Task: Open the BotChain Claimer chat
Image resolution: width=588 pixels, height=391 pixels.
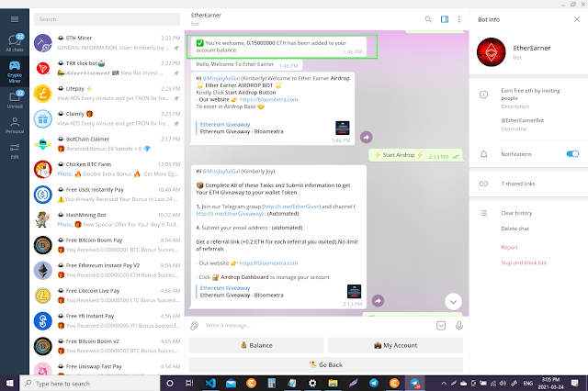Action: pyautogui.click(x=107, y=144)
